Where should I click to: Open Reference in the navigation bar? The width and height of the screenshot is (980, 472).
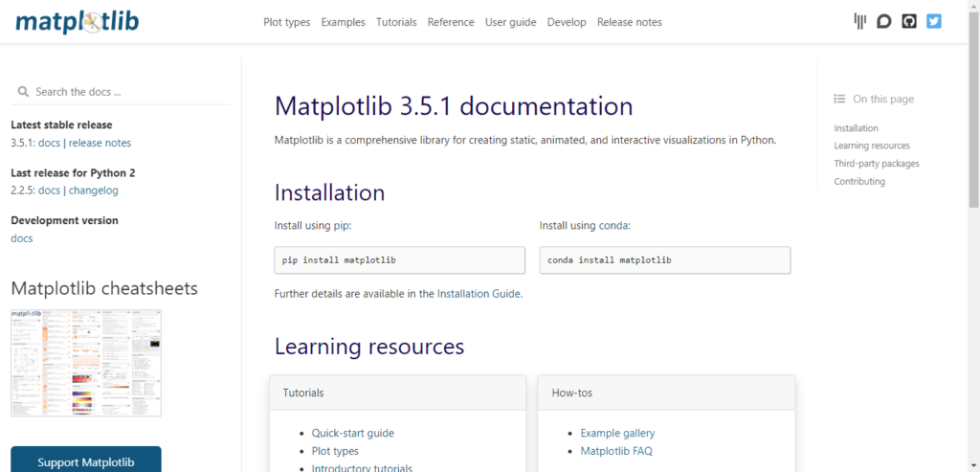451,22
